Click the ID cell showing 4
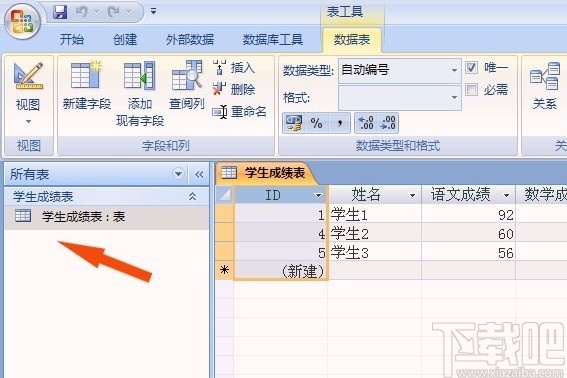 click(x=281, y=234)
